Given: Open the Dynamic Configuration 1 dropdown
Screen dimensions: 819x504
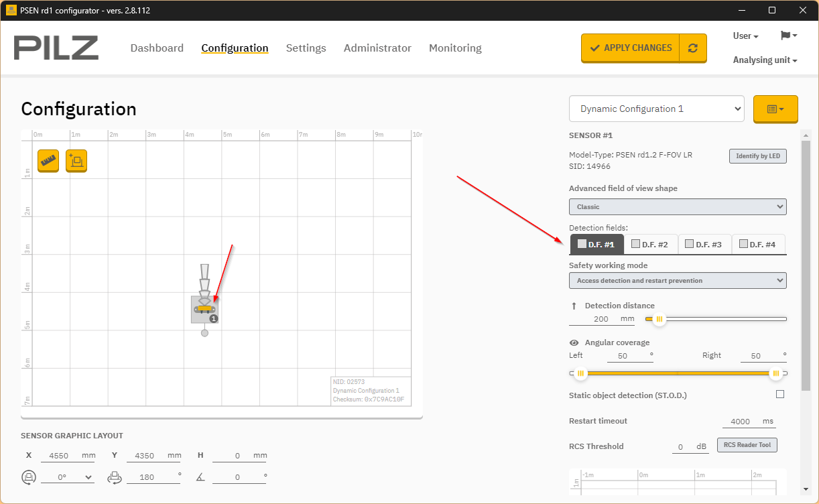Looking at the screenshot, I should [657, 109].
